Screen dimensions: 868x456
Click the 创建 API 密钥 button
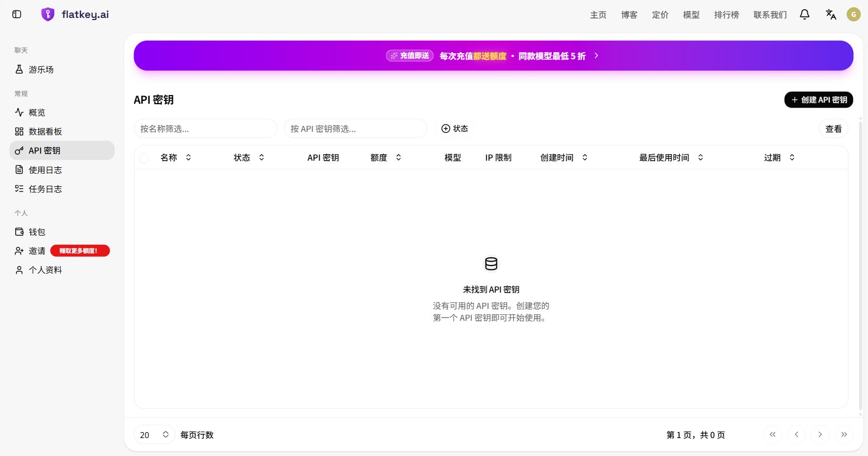click(x=819, y=100)
